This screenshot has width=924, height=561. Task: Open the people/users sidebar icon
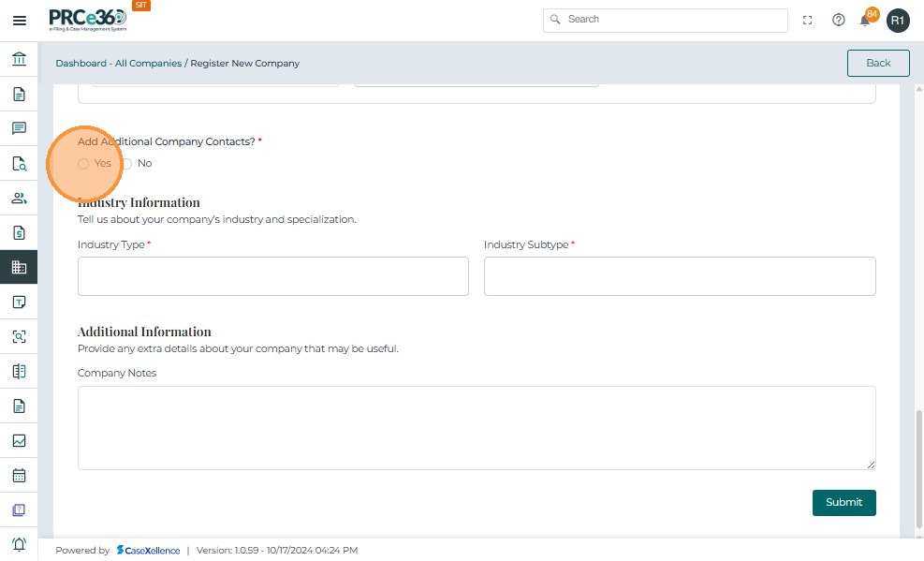[19, 198]
